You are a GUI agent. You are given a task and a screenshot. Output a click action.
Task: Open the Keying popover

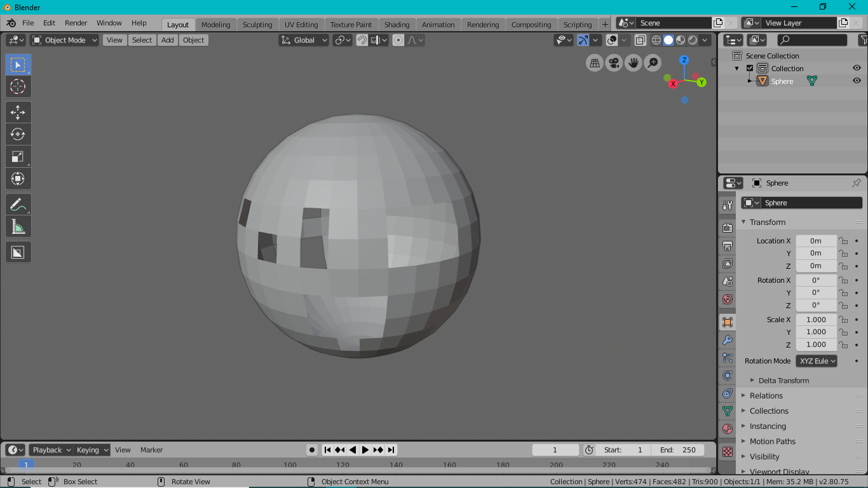[92, 450]
